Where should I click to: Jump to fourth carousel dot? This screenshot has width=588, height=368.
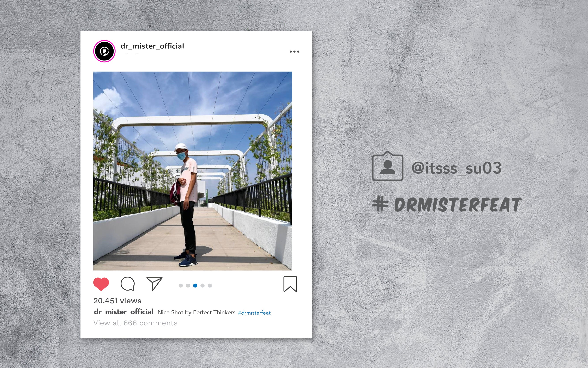202,285
